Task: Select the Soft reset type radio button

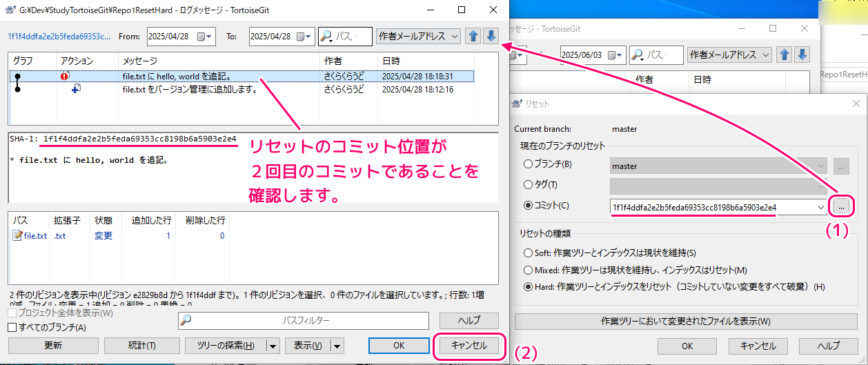Action: [529, 253]
